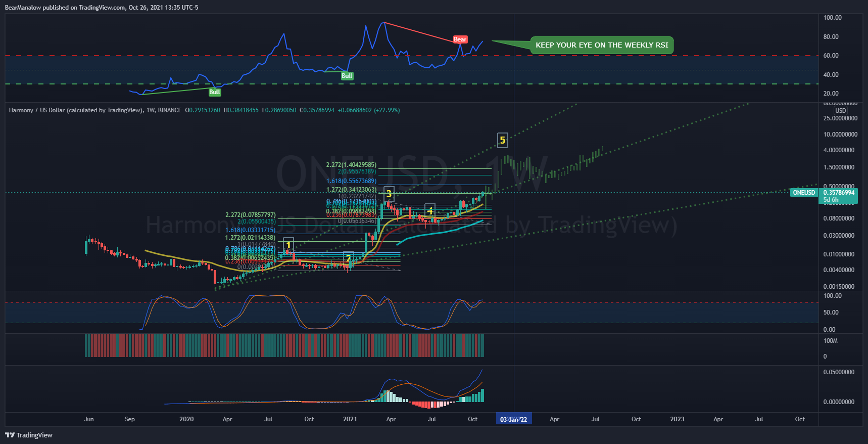The image size is (868, 444).
Task: Click 10.00000000 on the price scale
Action: coord(840,135)
